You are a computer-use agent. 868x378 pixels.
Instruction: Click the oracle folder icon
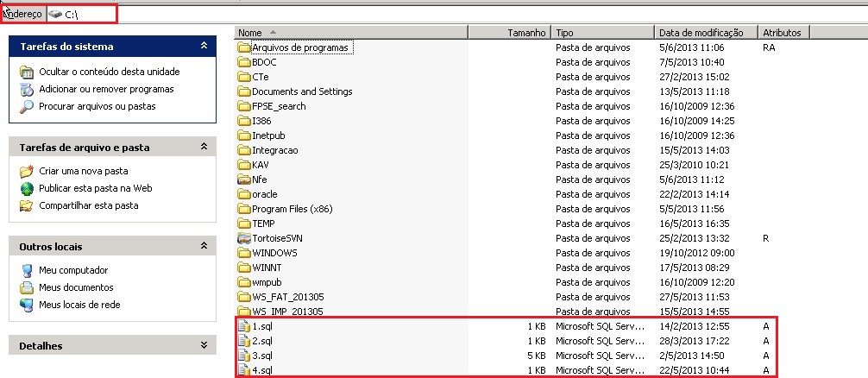tap(243, 194)
